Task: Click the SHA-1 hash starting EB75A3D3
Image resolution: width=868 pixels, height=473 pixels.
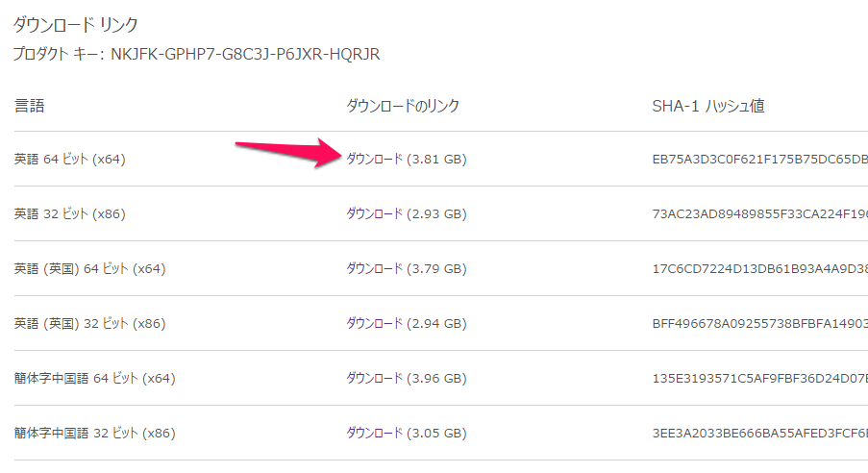Action: [760, 160]
